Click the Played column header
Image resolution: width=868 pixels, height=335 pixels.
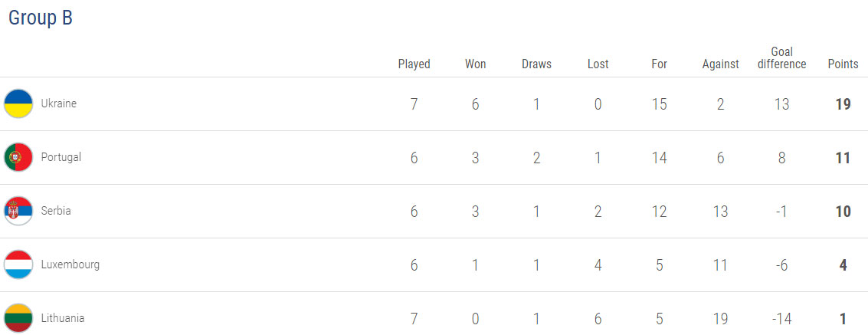click(x=414, y=64)
